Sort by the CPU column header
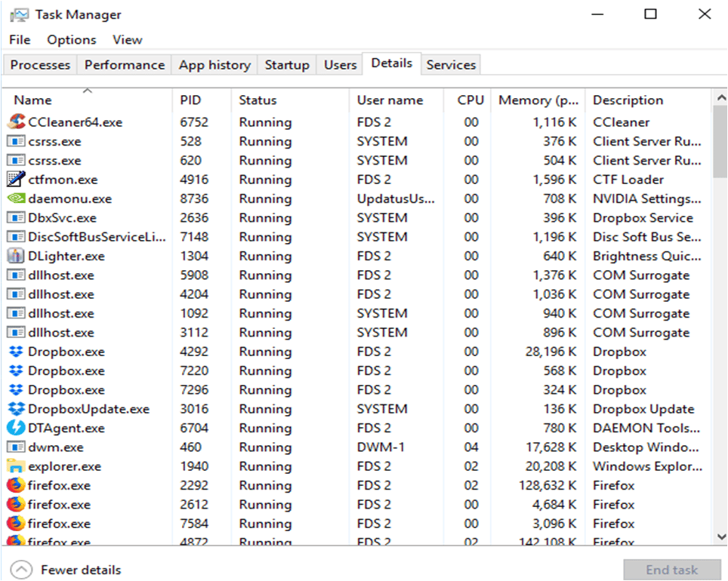 pyautogui.click(x=467, y=100)
